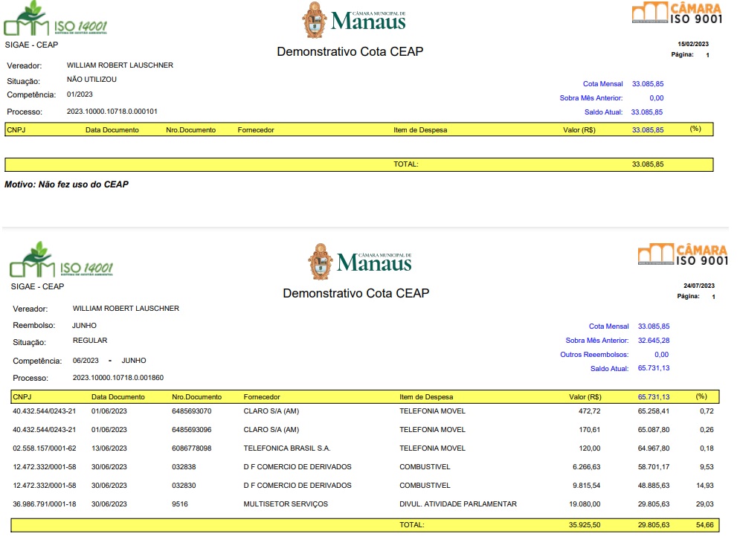Image resolution: width=740 pixels, height=560 pixels.
Task: Select document number "032838"
Action: (x=184, y=466)
